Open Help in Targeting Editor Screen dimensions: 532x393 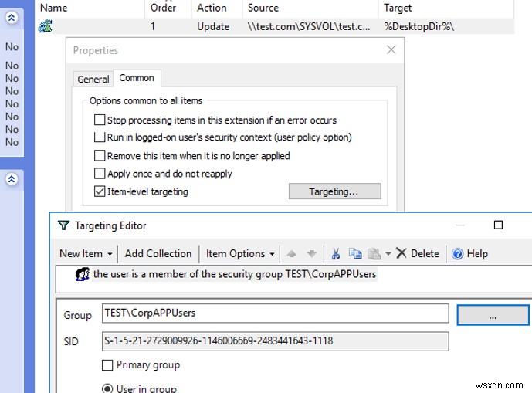470,253
